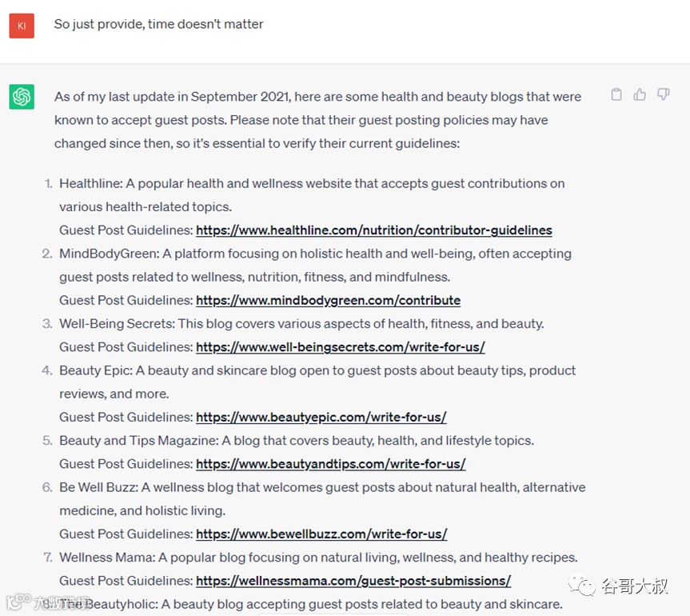Click 'various health-related topics.' line
This screenshot has width=690, height=616.
pos(146,207)
